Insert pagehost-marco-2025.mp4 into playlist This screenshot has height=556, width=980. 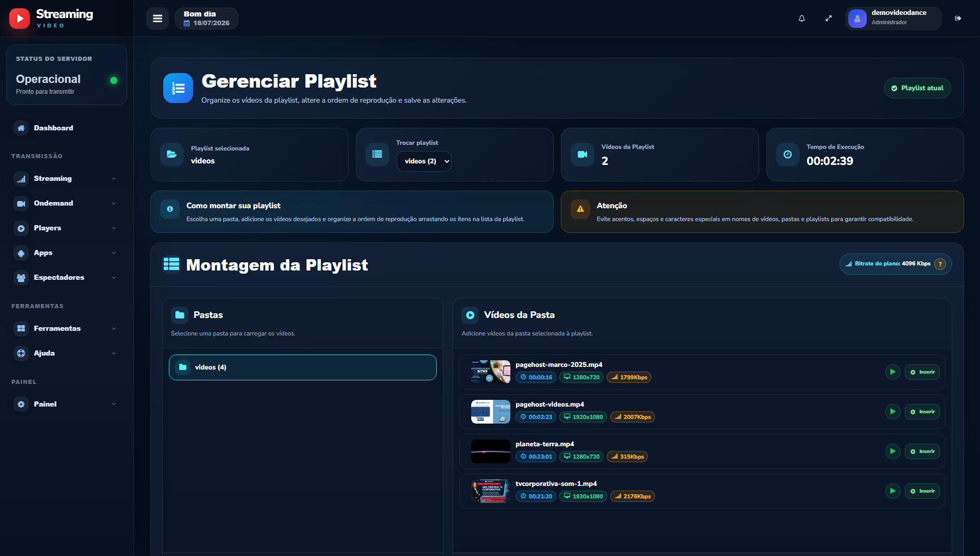click(x=922, y=372)
